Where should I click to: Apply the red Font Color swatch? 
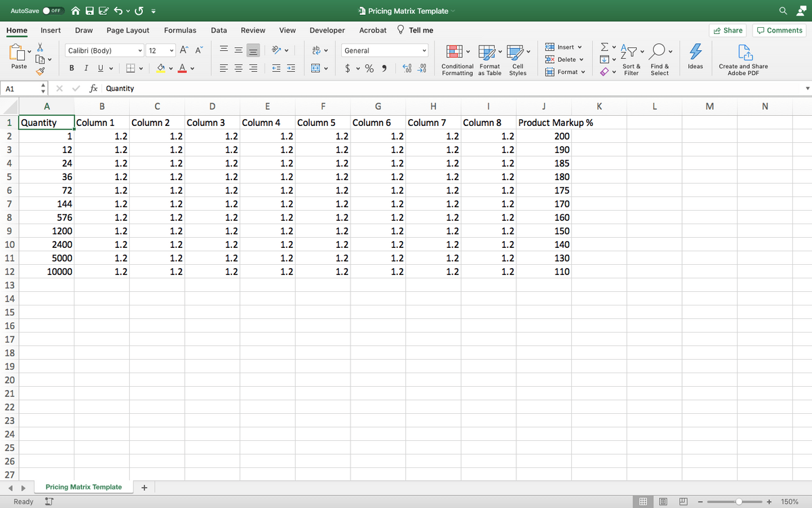[183, 68]
